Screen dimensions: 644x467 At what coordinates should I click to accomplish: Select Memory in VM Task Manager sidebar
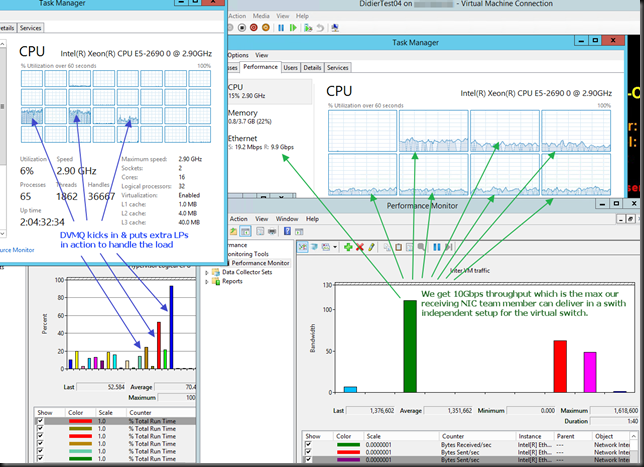click(x=269, y=117)
